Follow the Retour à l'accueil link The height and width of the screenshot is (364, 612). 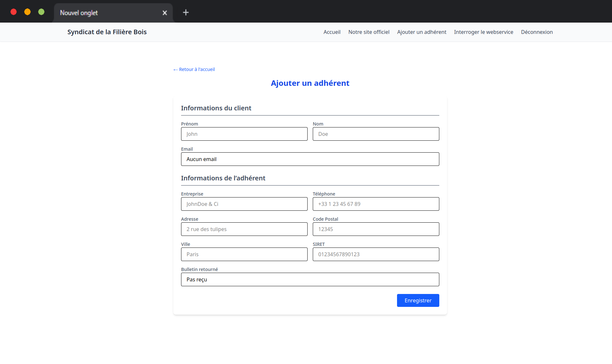(x=194, y=69)
